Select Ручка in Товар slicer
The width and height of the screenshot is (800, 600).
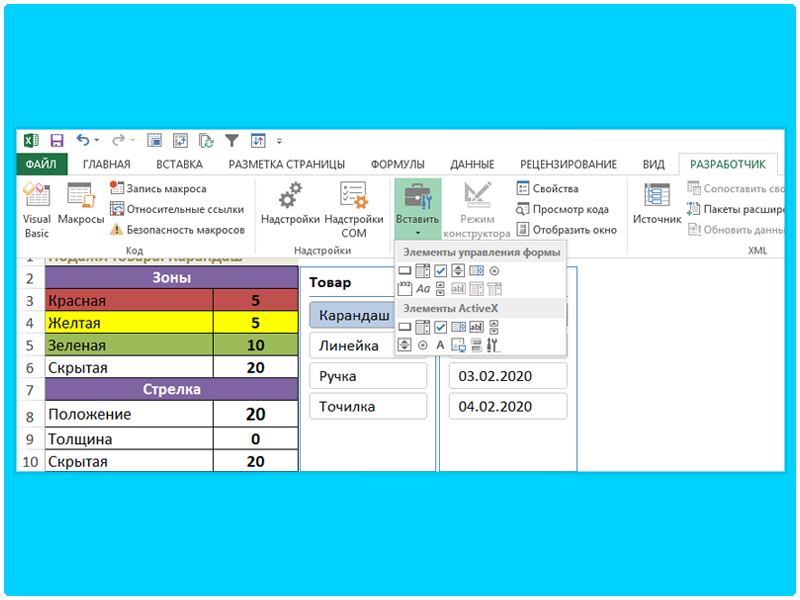[368, 376]
